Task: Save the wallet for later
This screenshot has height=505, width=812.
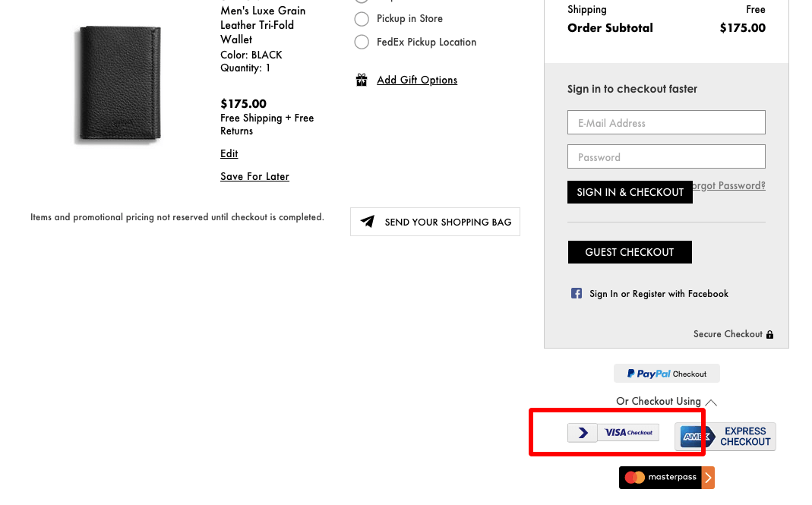Action: tap(254, 176)
